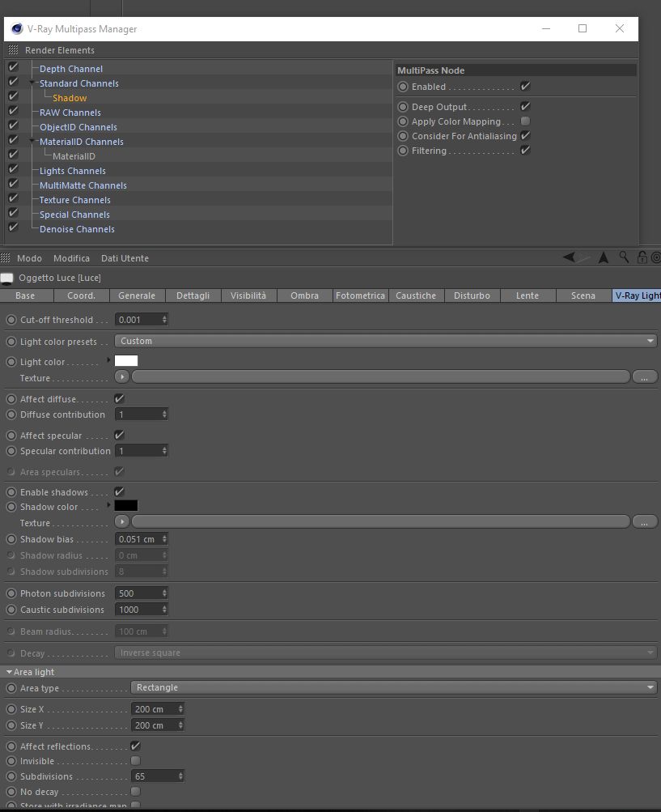Click the keyframe dot beside Apply Color Mapping

pos(403,121)
